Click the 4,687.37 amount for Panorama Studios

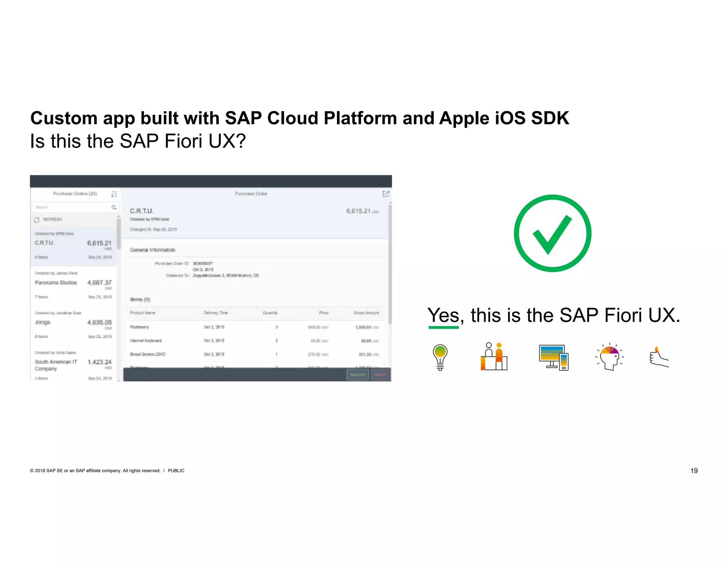[100, 283]
